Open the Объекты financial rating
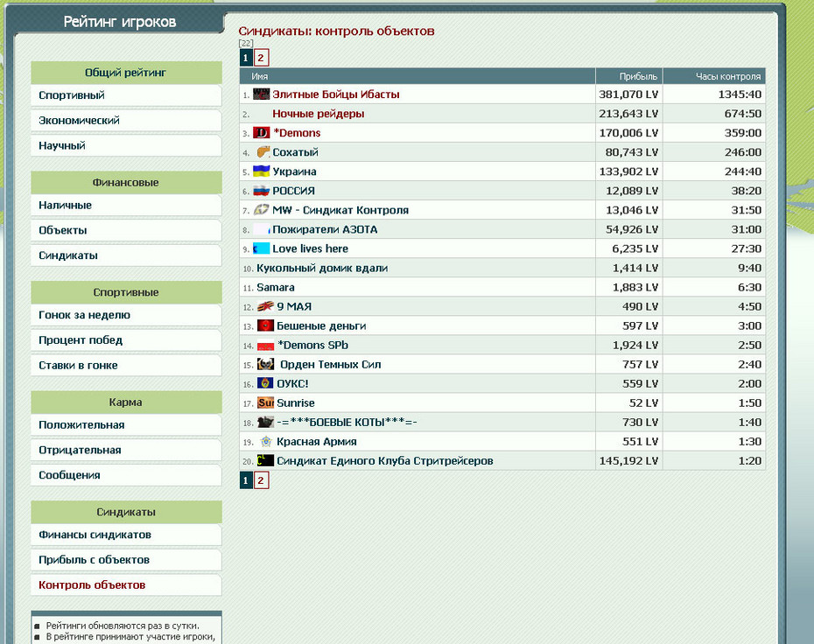This screenshot has width=814, height=644. (x=126, y=230)
